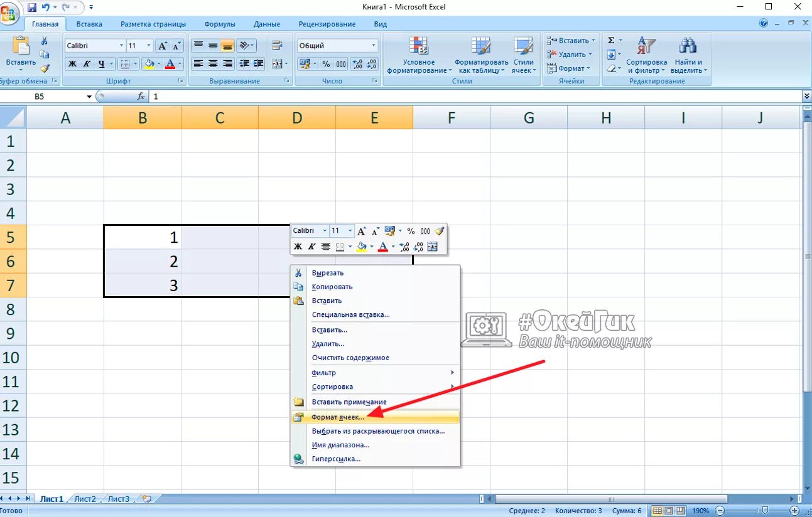This screenshot has width=812, height=517.
Task: Toggle Wrap Text in the ribbon
Action: 277,45
